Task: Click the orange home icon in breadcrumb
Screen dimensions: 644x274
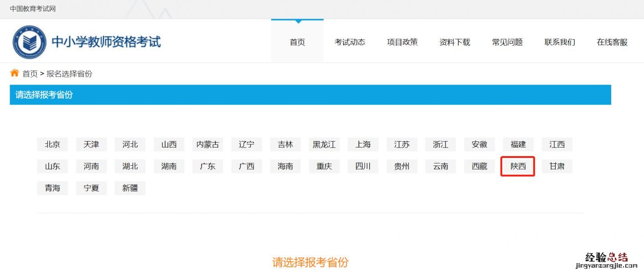Action: point(15,73)
